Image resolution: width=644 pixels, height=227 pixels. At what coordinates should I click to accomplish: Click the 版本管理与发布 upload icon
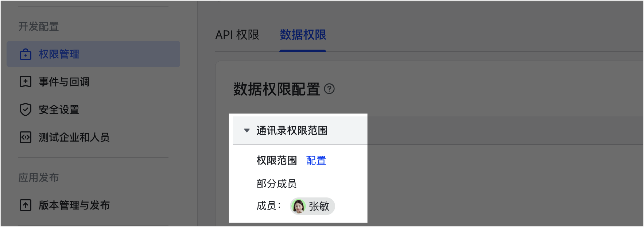point(25,205)
